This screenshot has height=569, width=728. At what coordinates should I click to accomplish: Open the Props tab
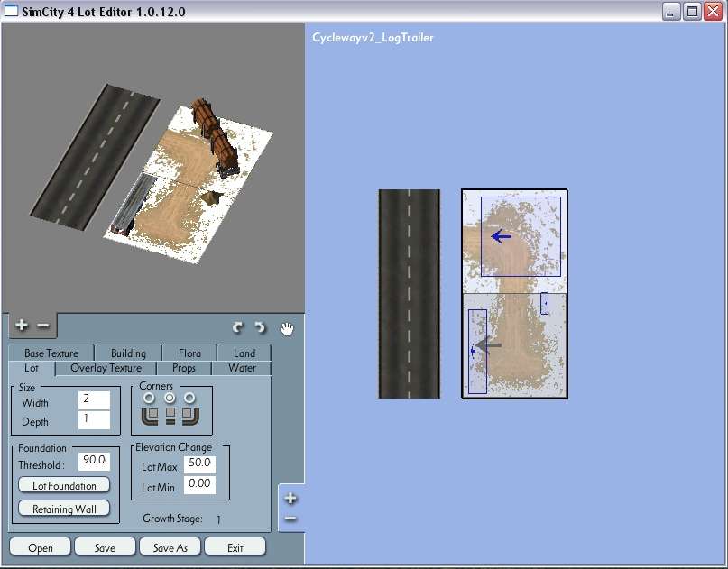184,368
